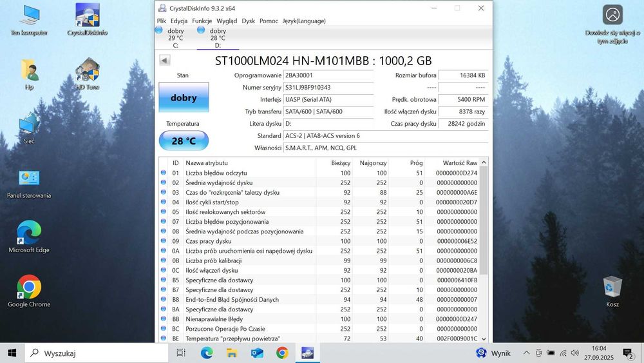Open Dysk menu
Screen dimensions: 644x363
[248, 21]
